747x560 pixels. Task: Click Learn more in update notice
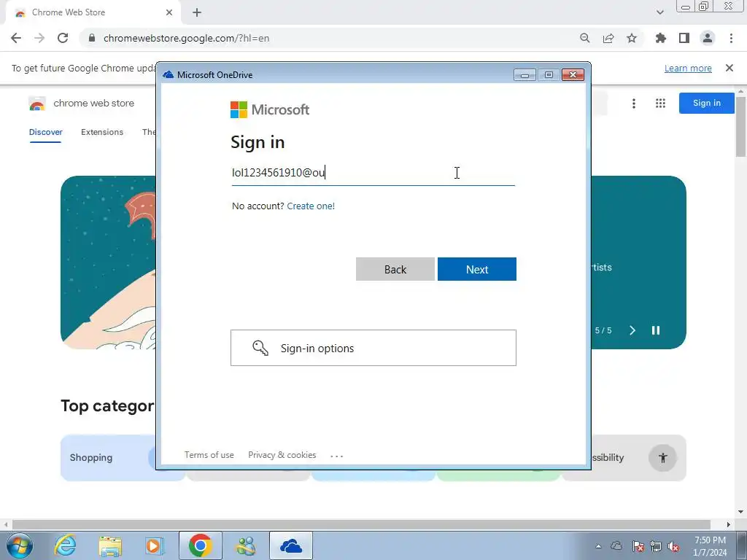[688, 68]
